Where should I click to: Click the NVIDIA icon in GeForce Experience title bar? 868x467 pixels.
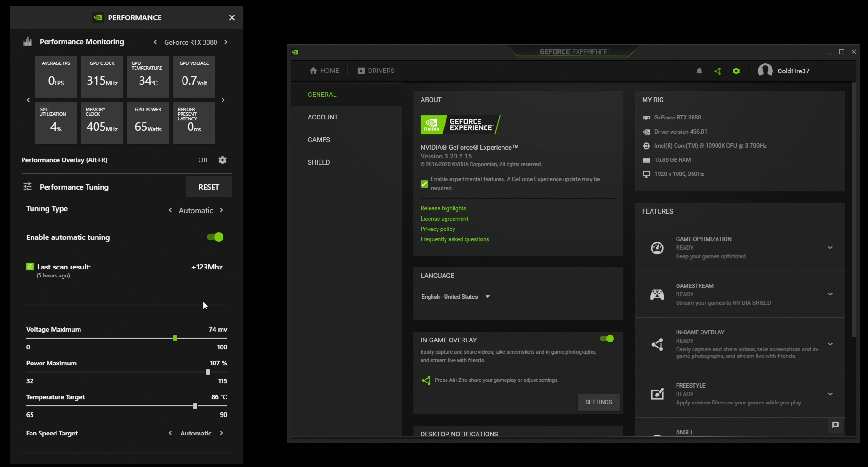tap(295, 52)
